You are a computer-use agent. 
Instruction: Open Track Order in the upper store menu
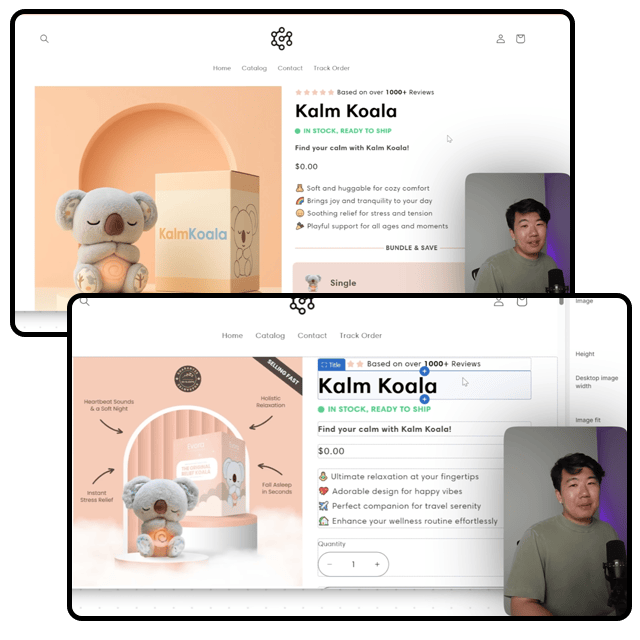[x=331, y=68]
